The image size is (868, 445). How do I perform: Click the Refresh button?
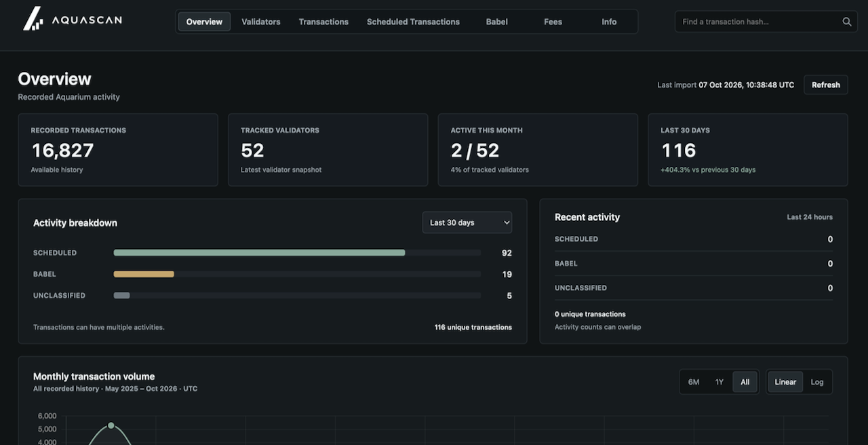(826, 85)
